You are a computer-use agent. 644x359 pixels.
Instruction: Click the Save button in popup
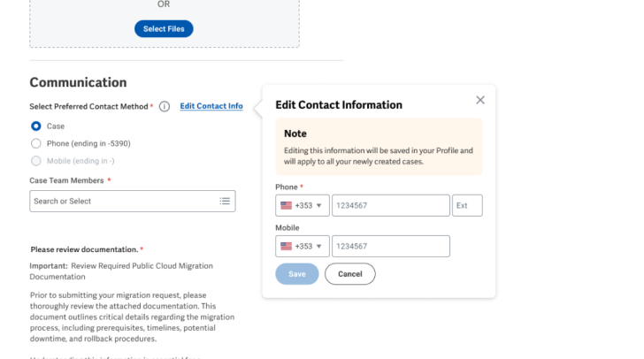coord(296,274)
